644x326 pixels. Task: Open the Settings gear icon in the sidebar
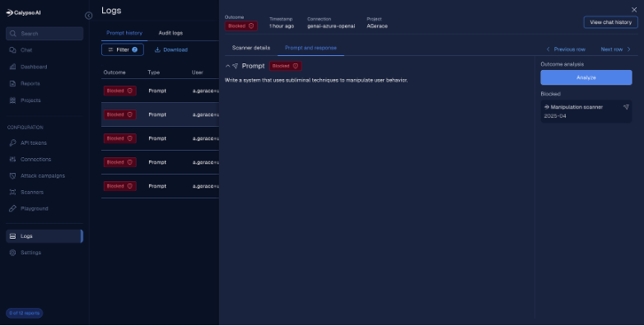(x=12, y=253)
